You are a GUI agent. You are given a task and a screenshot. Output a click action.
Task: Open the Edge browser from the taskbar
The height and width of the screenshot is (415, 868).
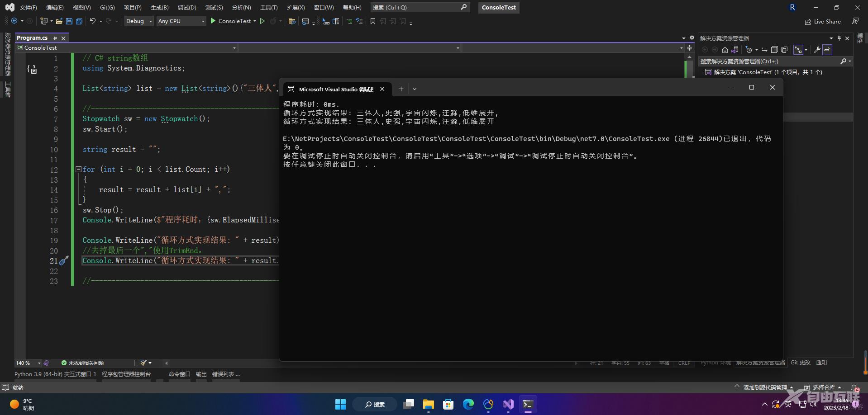(468, 404)
